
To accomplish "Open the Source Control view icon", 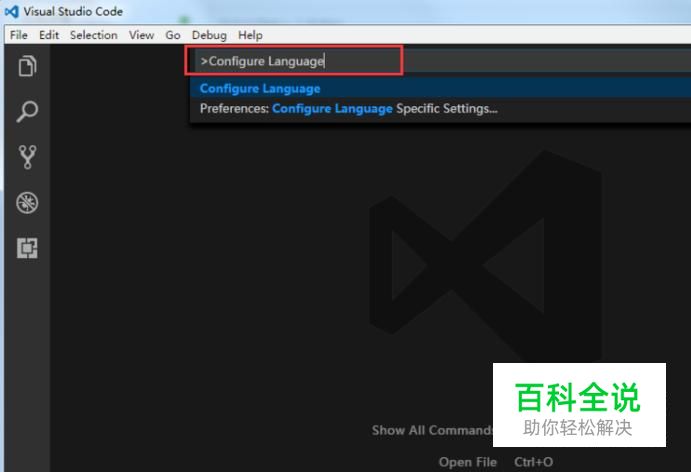I will click(27, 157).
